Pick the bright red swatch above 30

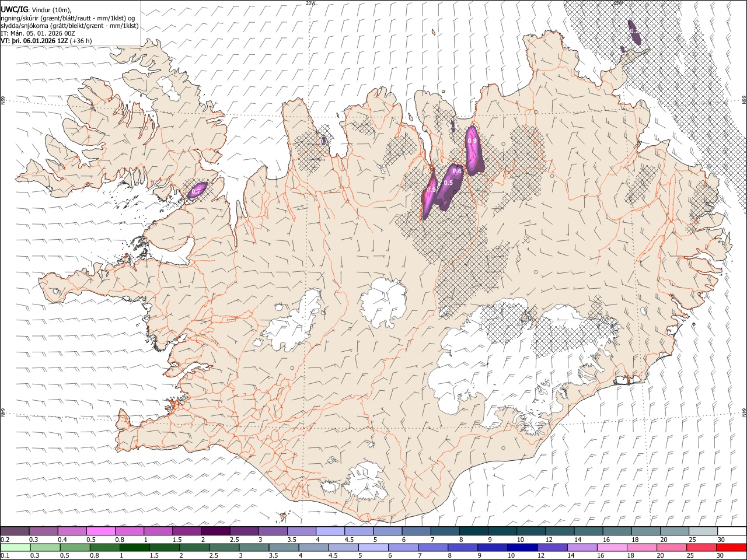point(732,547)
